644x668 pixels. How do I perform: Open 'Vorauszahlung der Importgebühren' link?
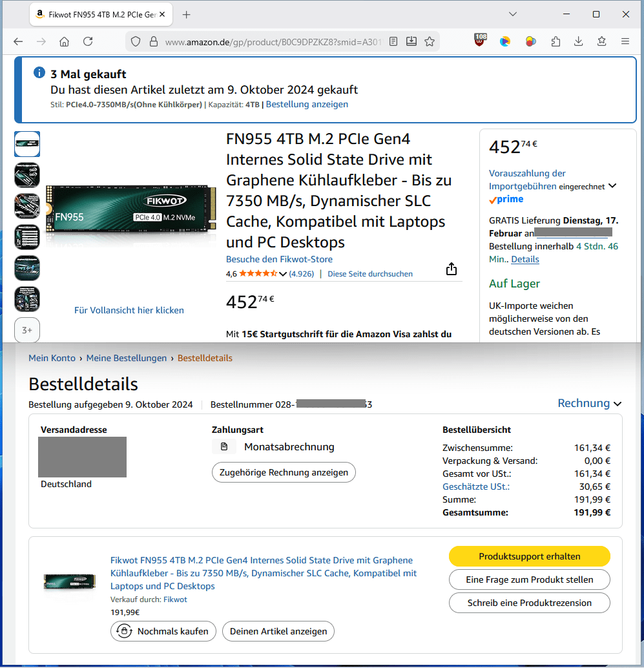tap(527, 180)
